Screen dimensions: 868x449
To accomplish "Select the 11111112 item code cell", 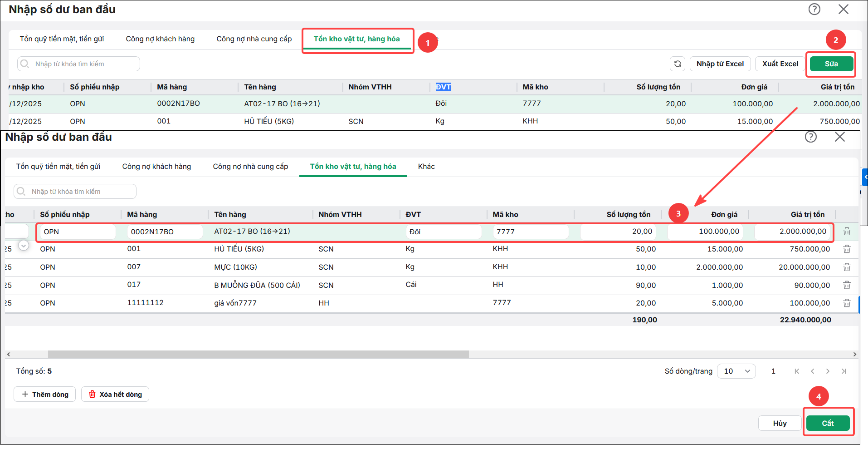I will click(145, 303).
